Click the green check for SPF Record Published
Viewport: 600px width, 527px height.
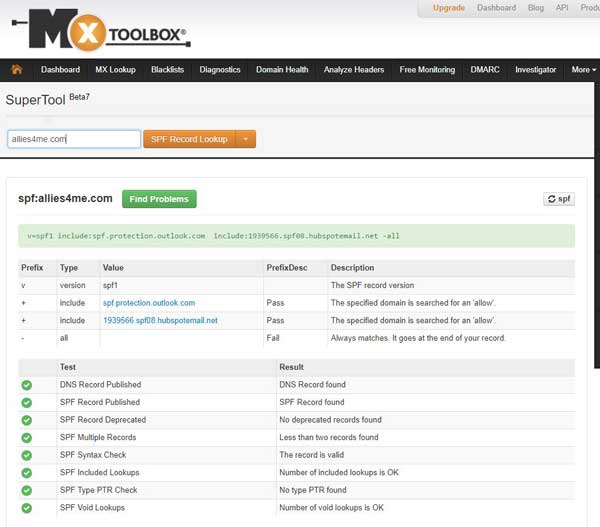click(x=26, y=403)
